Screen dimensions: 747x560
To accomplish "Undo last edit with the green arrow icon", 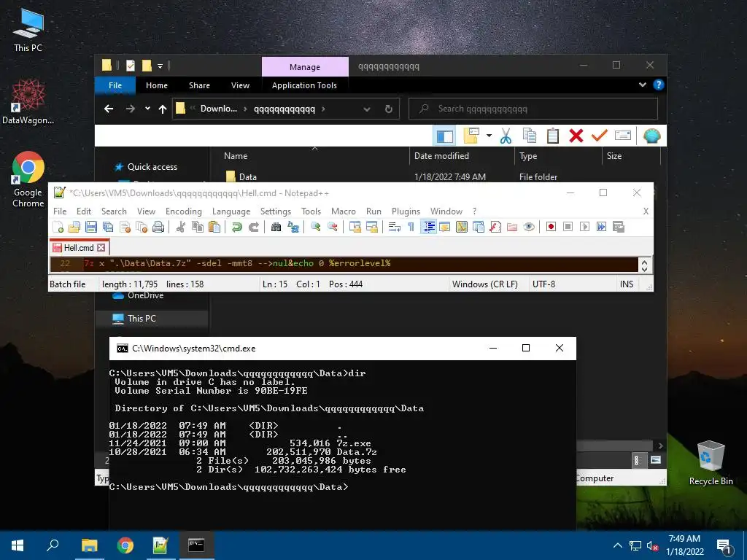I will point(237,227).
